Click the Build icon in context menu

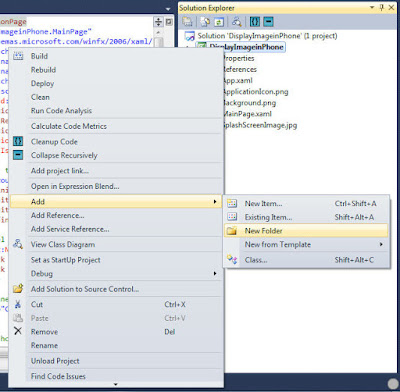click(18, 56)
